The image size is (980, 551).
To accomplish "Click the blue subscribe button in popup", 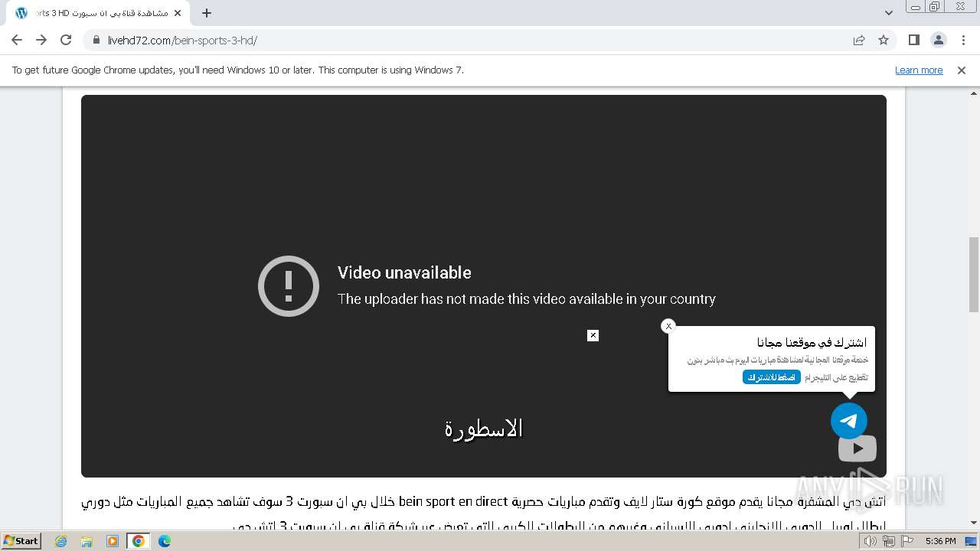I will (771, 377).
